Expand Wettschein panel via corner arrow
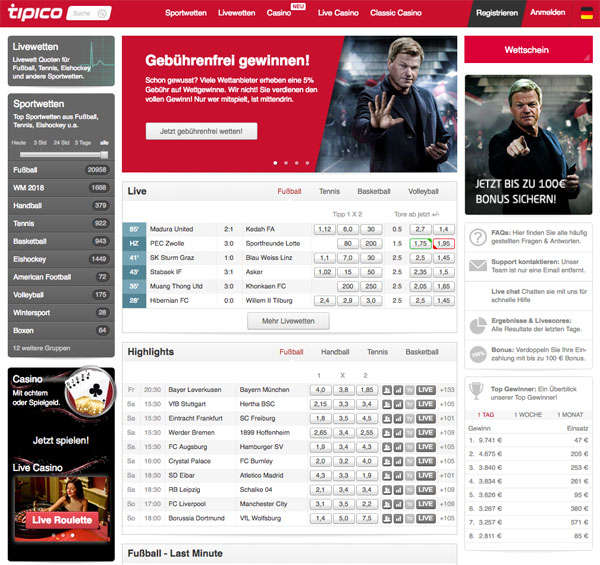The width and height of the screenshot is (600, 565). coord(587,57)
